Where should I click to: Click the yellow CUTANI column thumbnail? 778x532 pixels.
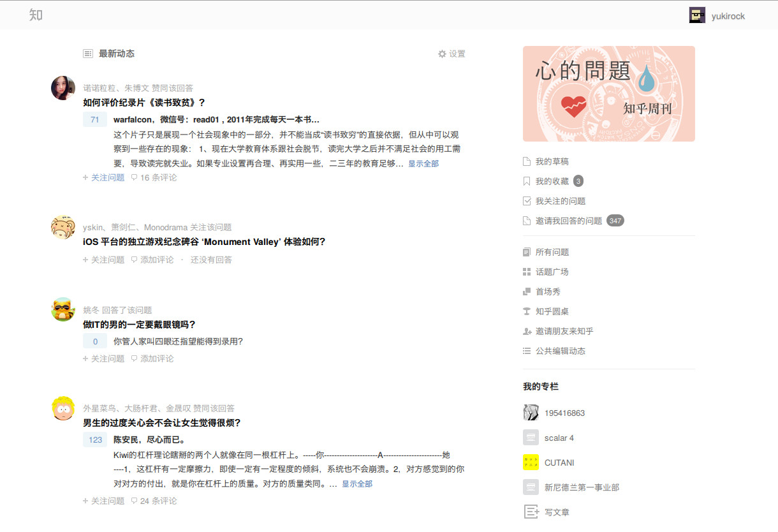530,462
